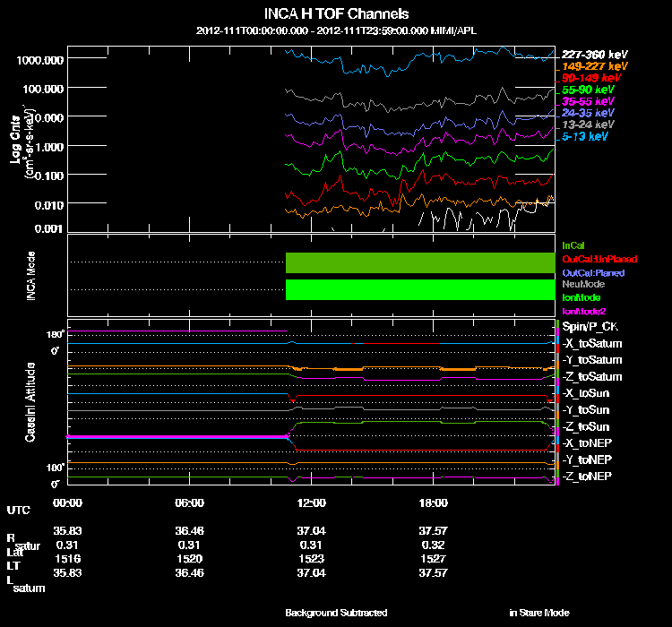Click the '00:00' UTC time label
This screenshot has height=627, width=672.
(x=67, y=502)
